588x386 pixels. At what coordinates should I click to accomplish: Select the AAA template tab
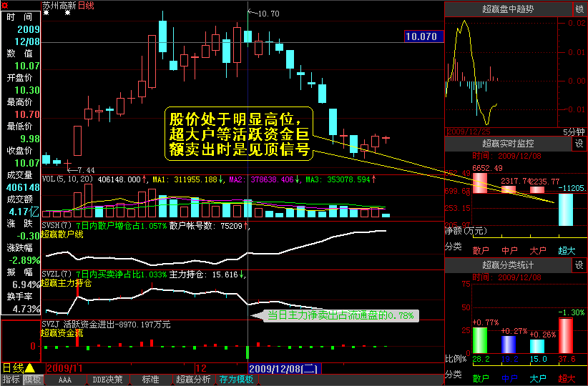click(65, 380)
